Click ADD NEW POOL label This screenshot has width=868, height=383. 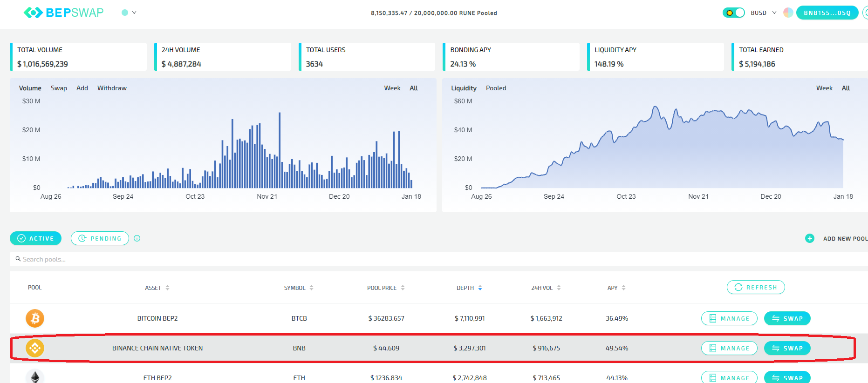coord(845,239)
